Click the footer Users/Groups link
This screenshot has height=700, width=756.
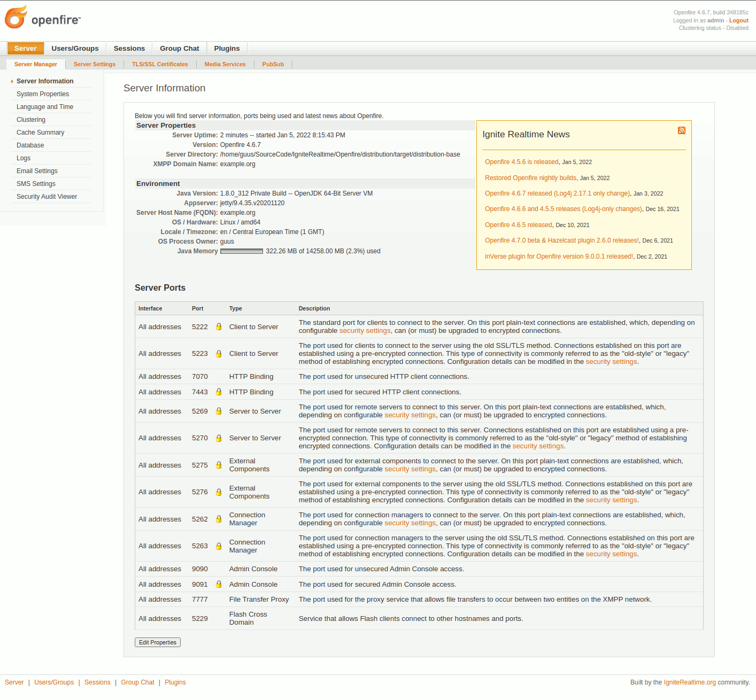54,682
